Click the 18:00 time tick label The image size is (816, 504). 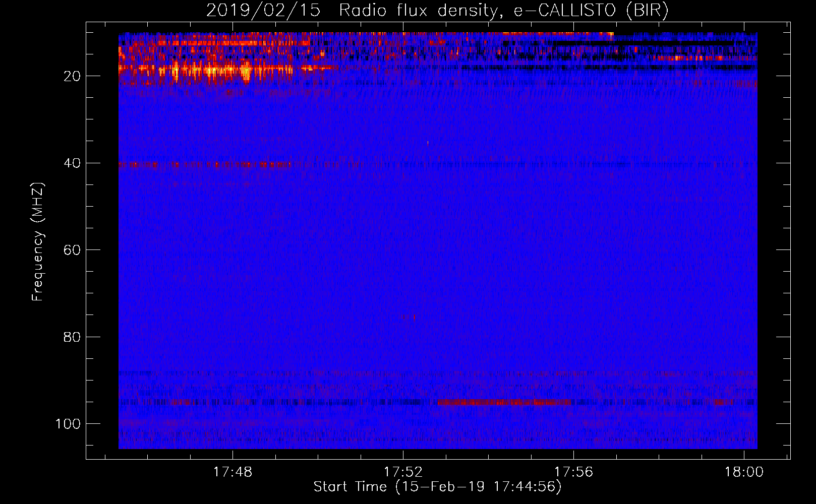tap(744, 472)
